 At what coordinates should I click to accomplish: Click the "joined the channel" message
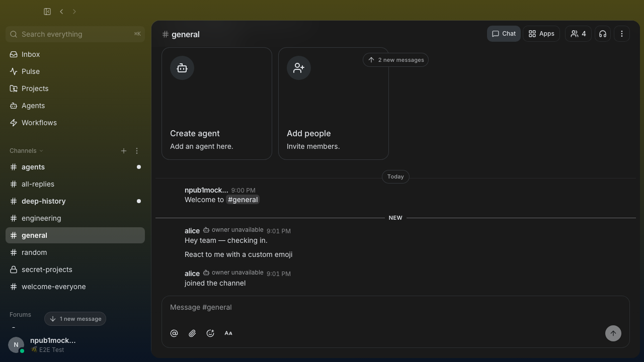215,283
